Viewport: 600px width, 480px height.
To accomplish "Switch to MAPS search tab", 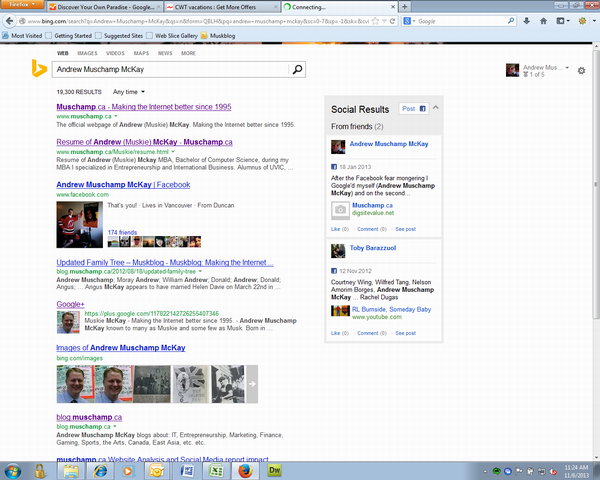I will (141, 53).
